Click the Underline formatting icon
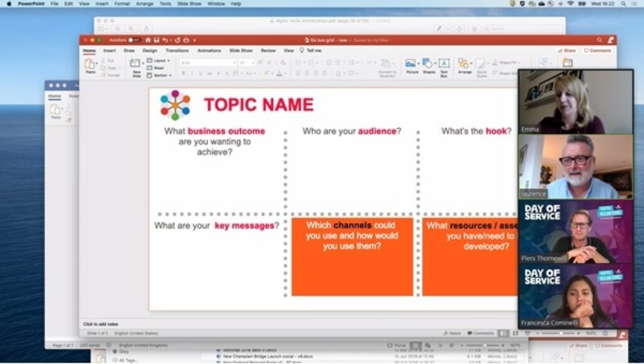Viewport: 644px width, 364px height. coord(201,73)
